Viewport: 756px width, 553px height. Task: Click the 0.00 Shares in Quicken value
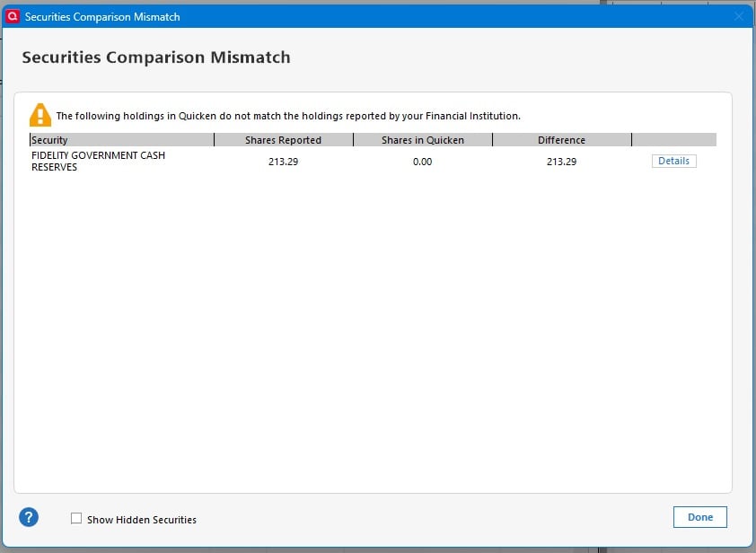(x=422, y=162)
